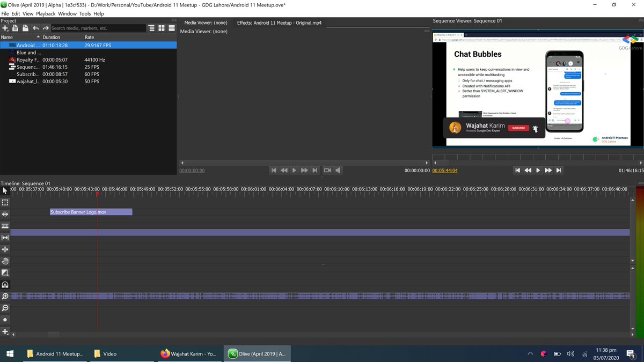
Task: Switch Project panel to icon view
Action: (x=162, y=28)
